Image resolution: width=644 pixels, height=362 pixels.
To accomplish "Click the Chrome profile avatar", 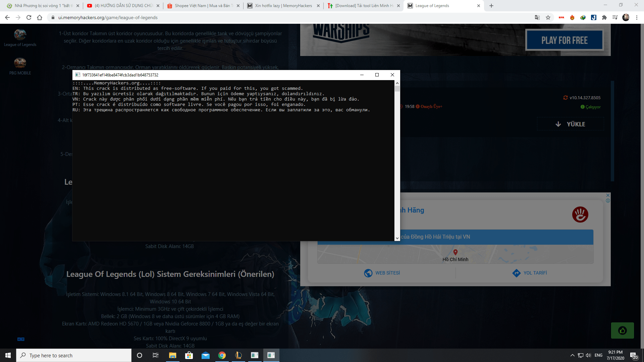I will coord(626,17).
